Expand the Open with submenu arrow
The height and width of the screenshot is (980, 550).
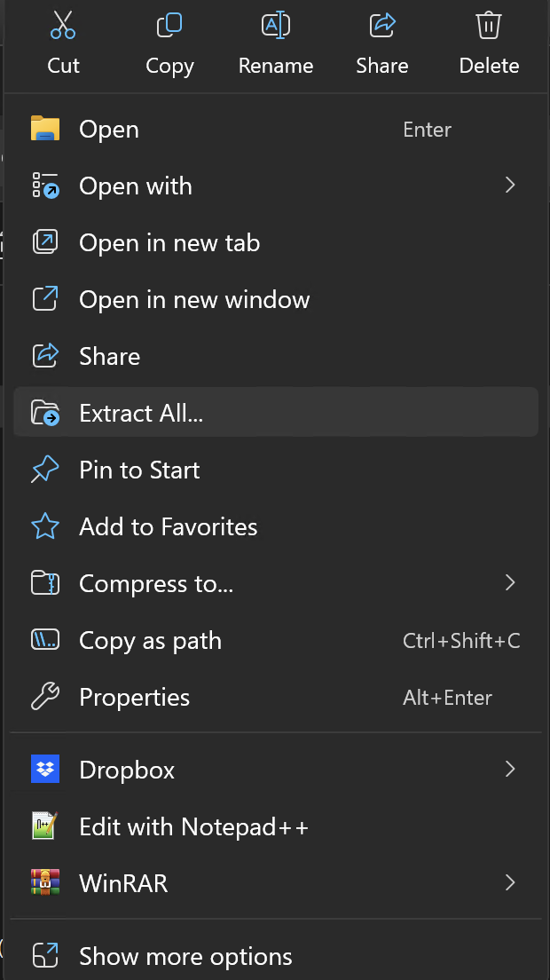click(x=510, y=185)
